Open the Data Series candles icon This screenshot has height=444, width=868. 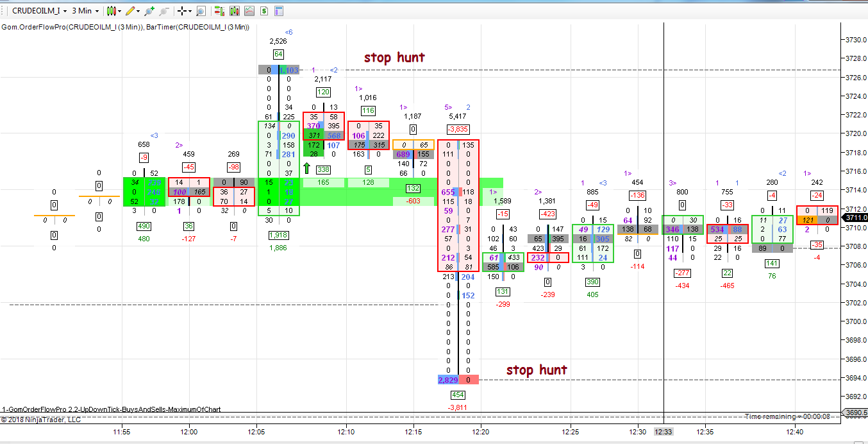pos(234,11)
